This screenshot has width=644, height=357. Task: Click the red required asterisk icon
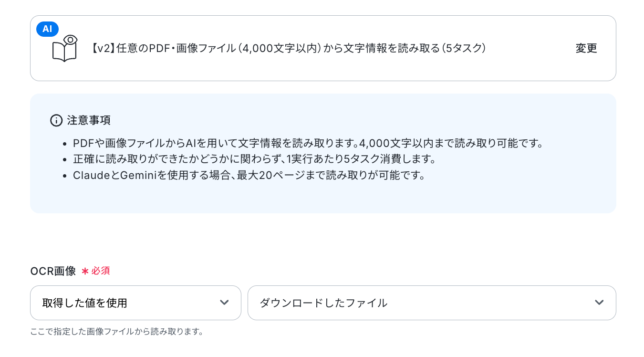[85, 271]
